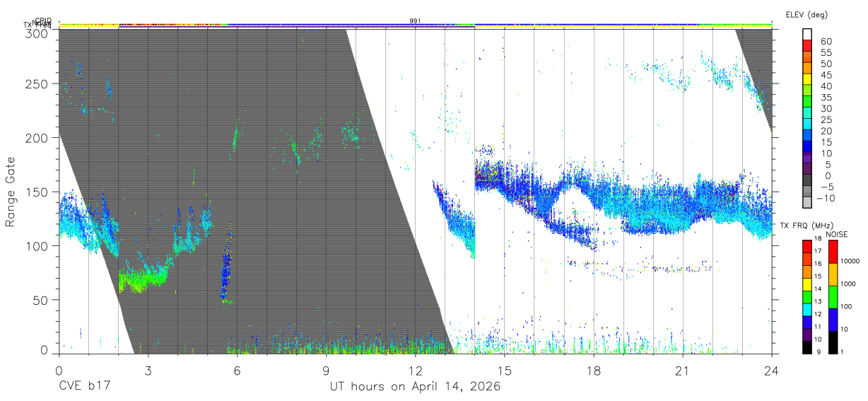The height and width of the screenshot is (401, 868).
Task: Click the '9' tick on the UT hours axis
Action: [326, 371]
